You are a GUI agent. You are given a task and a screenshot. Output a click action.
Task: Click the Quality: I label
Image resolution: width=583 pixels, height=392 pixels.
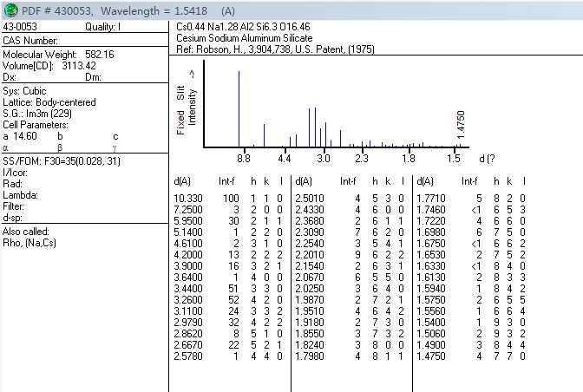tap(102, 27)
